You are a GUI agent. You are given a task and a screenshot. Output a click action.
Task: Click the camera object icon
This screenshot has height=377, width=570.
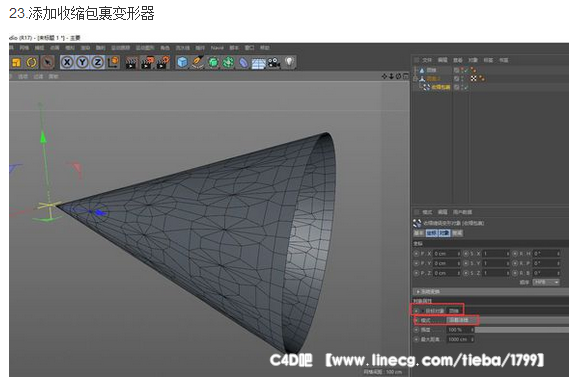[274, 63]
